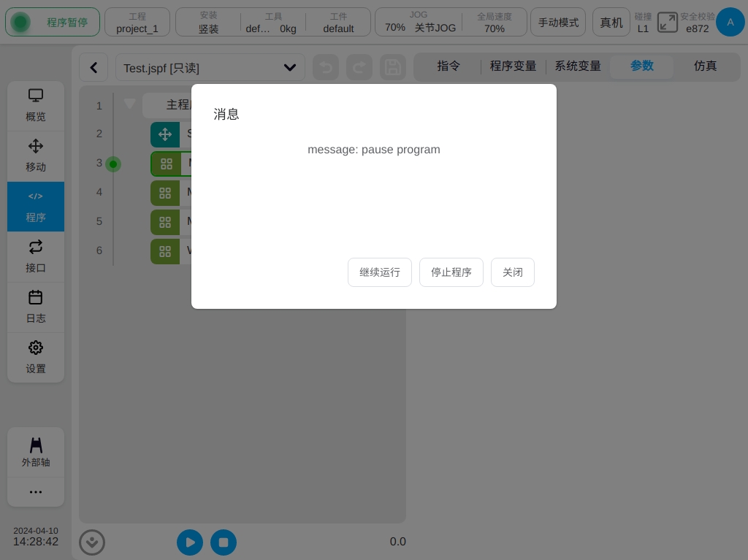Collapse the main program tree triangle
Image resolution: width=748 pixels, height=560 pixels.
tap(130, 104)
